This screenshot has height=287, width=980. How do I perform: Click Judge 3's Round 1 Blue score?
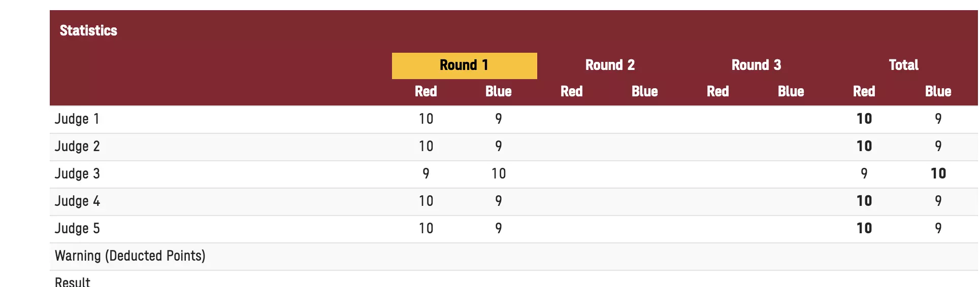click(x=498, y=174)
